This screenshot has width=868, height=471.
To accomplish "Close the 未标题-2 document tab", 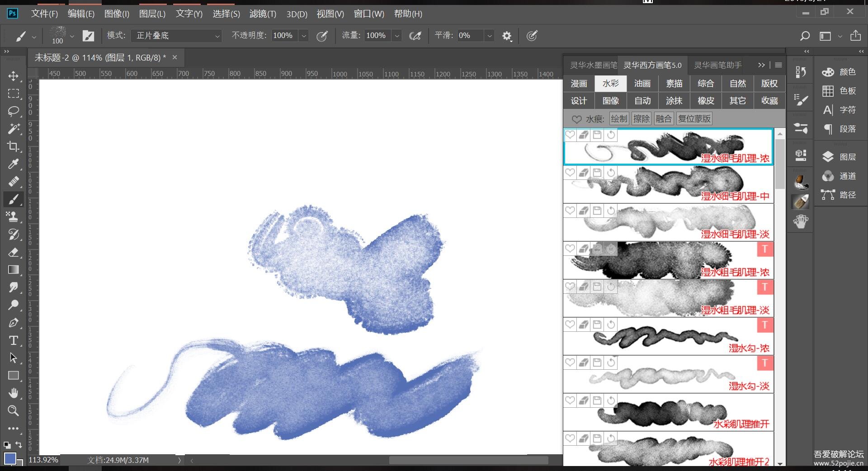I will 175,57.
